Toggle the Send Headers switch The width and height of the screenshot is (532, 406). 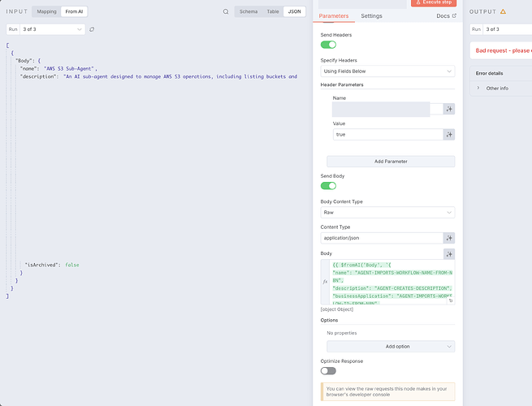tap(328, 45)
